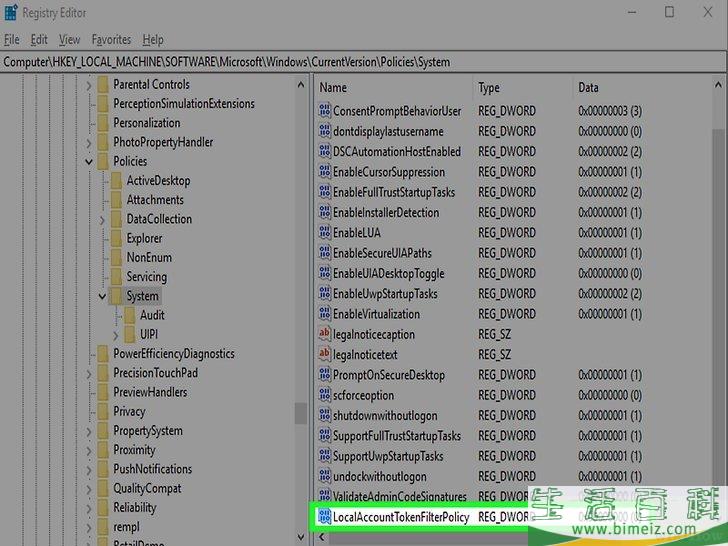This screenshot has width=728, height=546.
Task: Click the ConsentPromptBehaviorUser DWORD icon
Action: (x=324, y=111)
